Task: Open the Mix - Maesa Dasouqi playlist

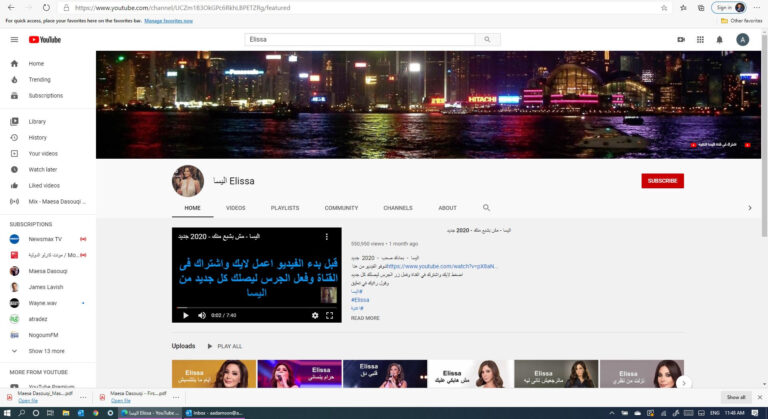Action: [x=48, y=201]
